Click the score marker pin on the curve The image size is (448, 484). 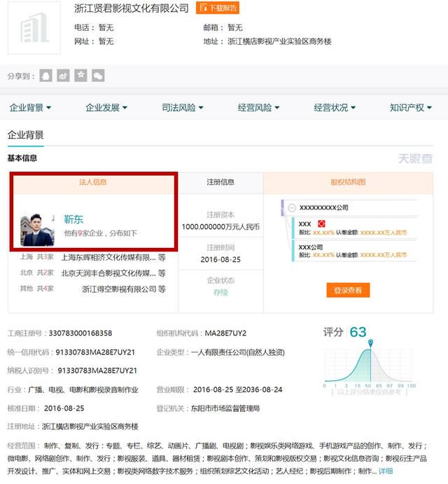(x=370, y=343)
